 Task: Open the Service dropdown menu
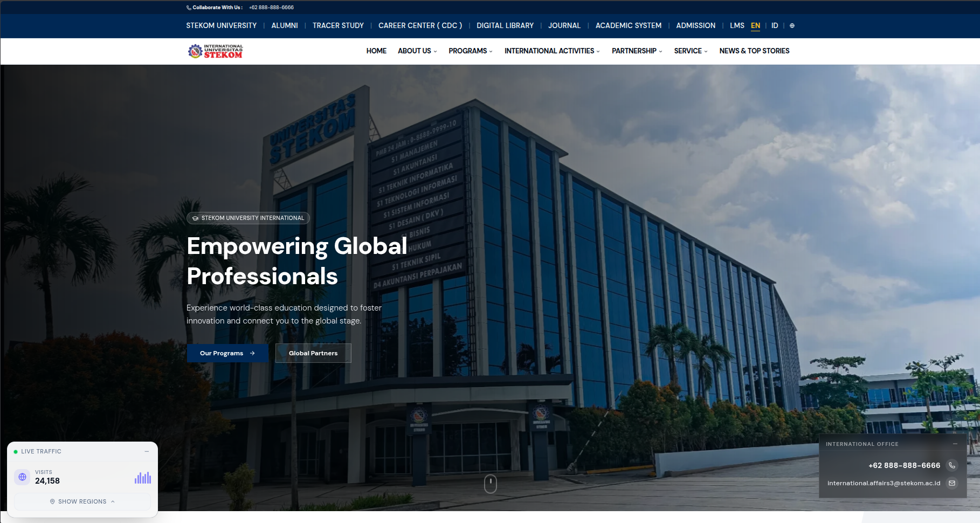pos(691,51)
